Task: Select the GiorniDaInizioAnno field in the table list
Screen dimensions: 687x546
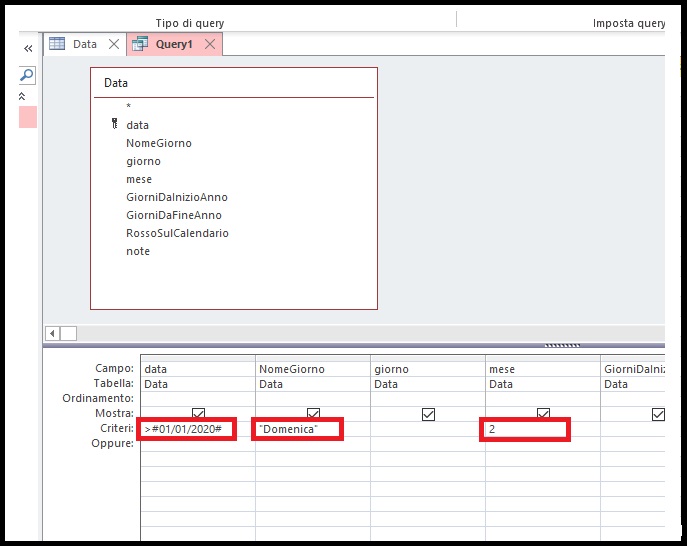Action: pyautogui.click(x=177, y=197)
